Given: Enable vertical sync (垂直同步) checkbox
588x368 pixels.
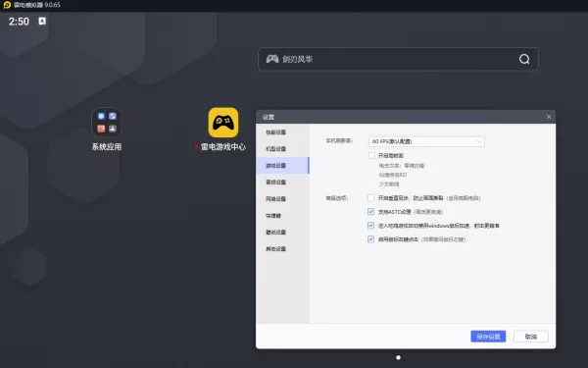Looking at the screenshot, I should click(x=370, y=198).
